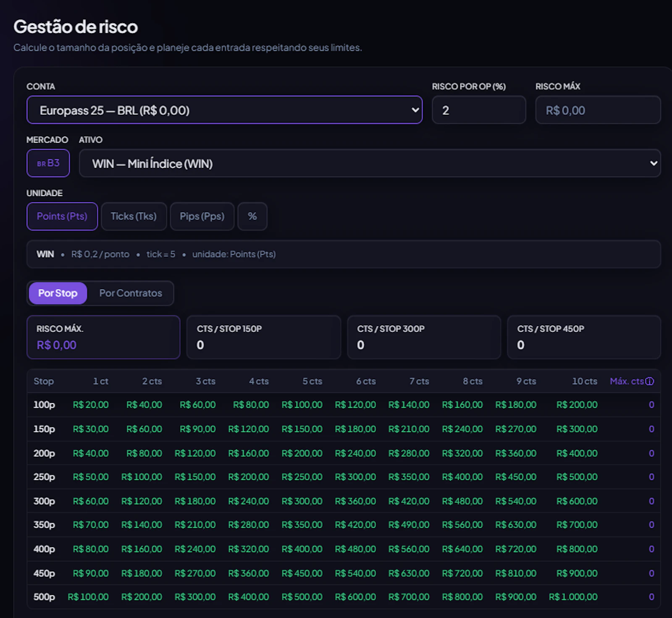672x618 pixels.
Task: Click R$ 20,00 in the 100p row
Action: click(91, 405)
